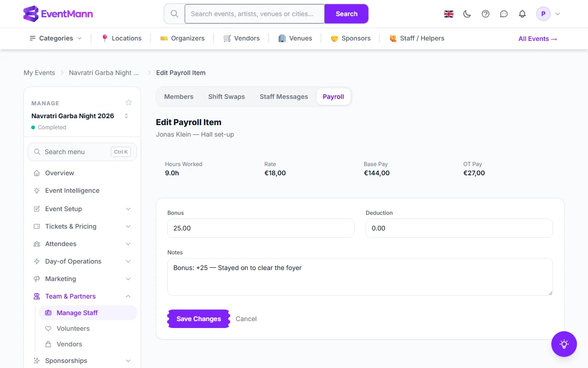Go to Locations
588x368 pixels.
click(x=121, y=38)
